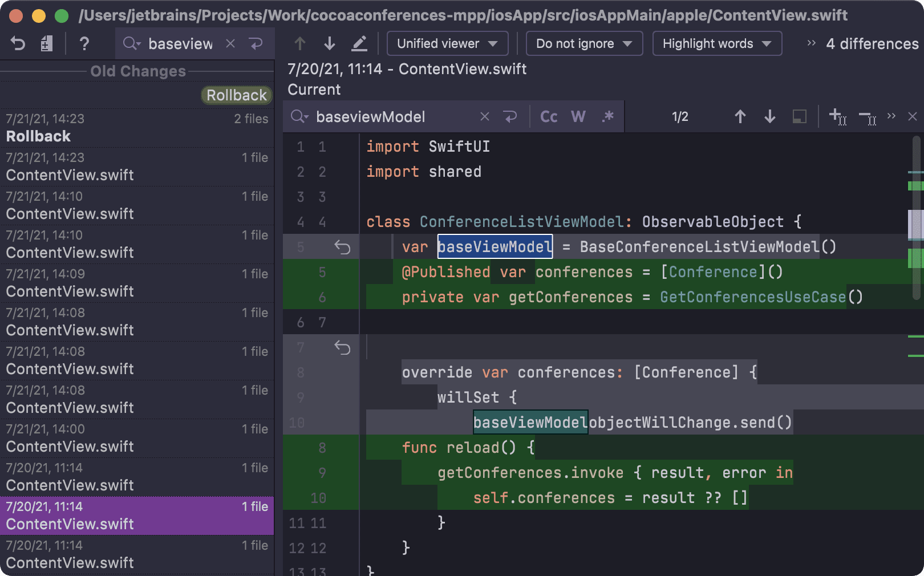Open extra search options with double chevron
The height and width of the screenshot is (576, 924).
coord(891,116)
